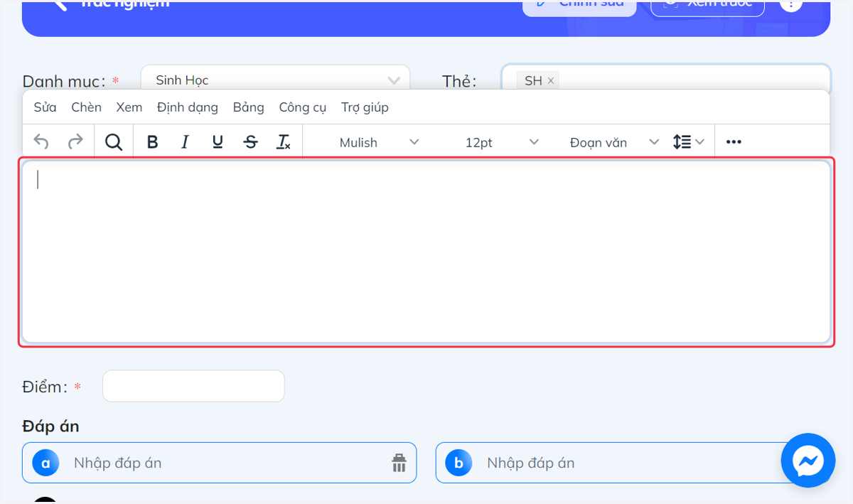Image resolution: width=853 pixels, height=504 pixels.
Task: Open the Đoạn văn block format dropdown
Action: (614, 142)
